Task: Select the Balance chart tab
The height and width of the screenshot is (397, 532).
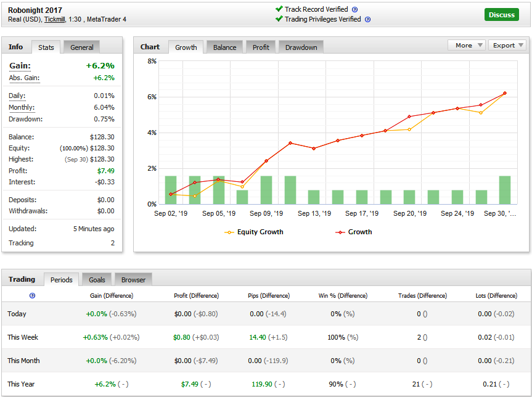Action: [224, 47]
